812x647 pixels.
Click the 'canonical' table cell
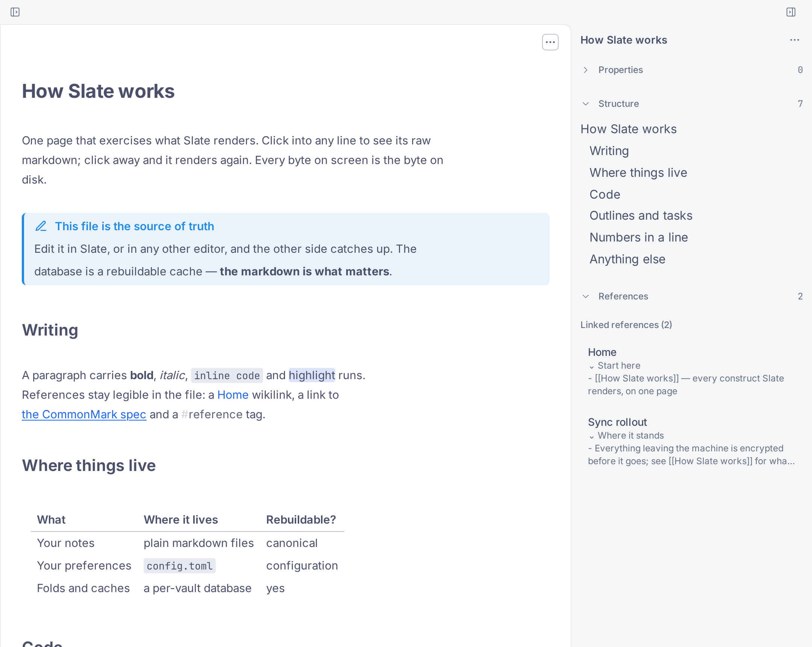(292, 543)
